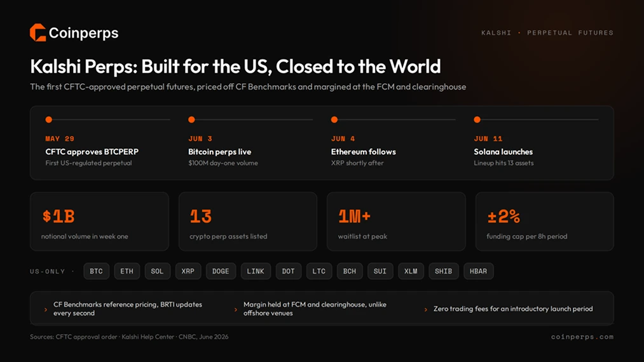Click the Coinperps brand name text
644x362 pixels.
coord(83,33)
